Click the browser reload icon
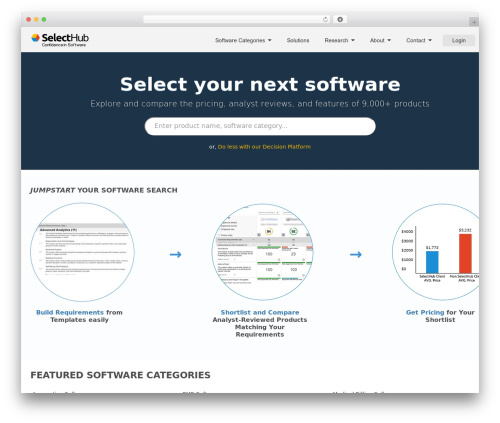The image size is (500, 423). click(x=325, y=19)
